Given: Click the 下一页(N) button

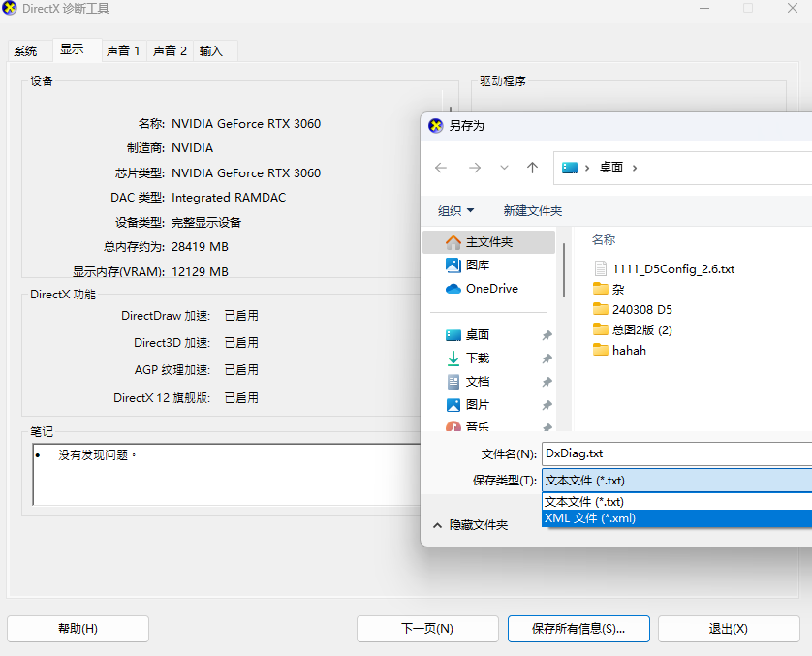Looking at the screenshot, I should (427, 629).
